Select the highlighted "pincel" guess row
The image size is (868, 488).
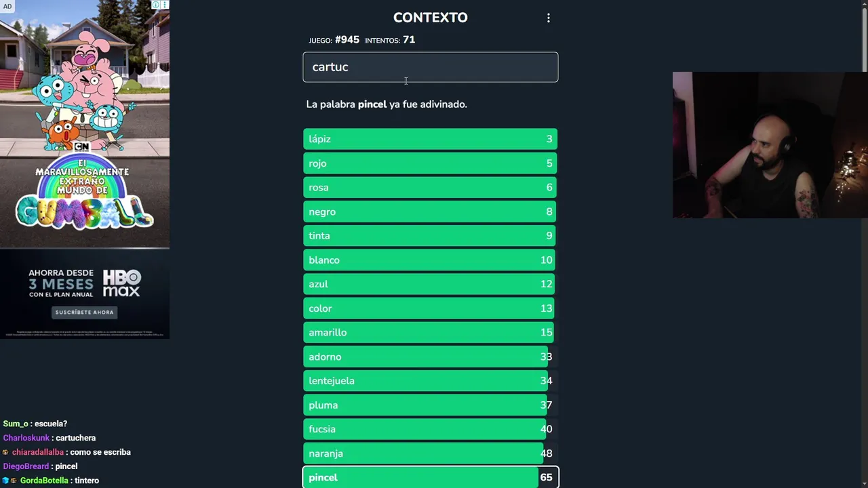[x=430, y=477]
